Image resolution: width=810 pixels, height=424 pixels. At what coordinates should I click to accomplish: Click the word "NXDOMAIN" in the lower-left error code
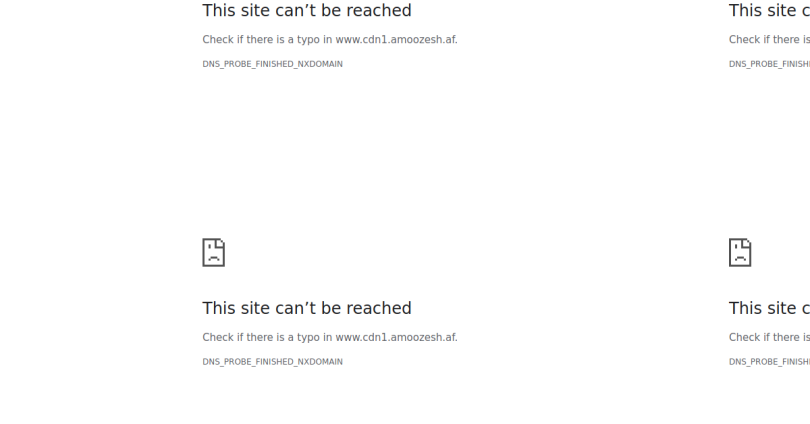click(320, 362)
